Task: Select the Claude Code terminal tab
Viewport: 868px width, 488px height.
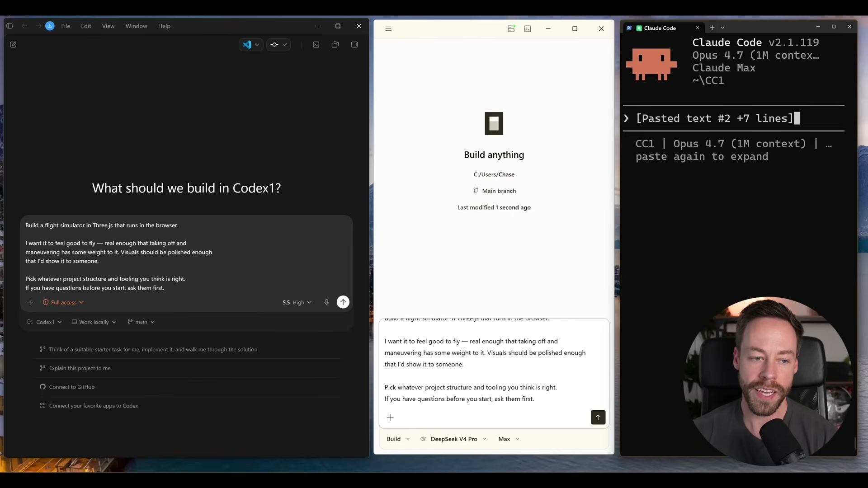Action: tap(660, 28)
